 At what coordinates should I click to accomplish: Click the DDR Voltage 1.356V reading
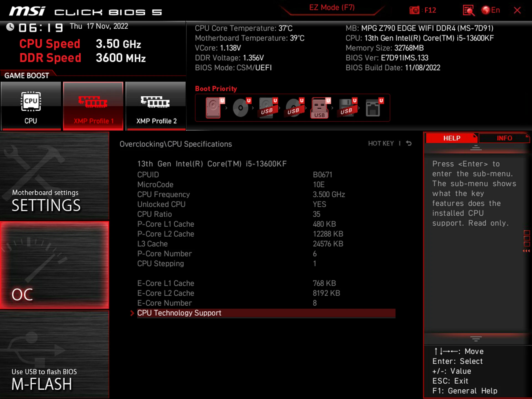229,58
